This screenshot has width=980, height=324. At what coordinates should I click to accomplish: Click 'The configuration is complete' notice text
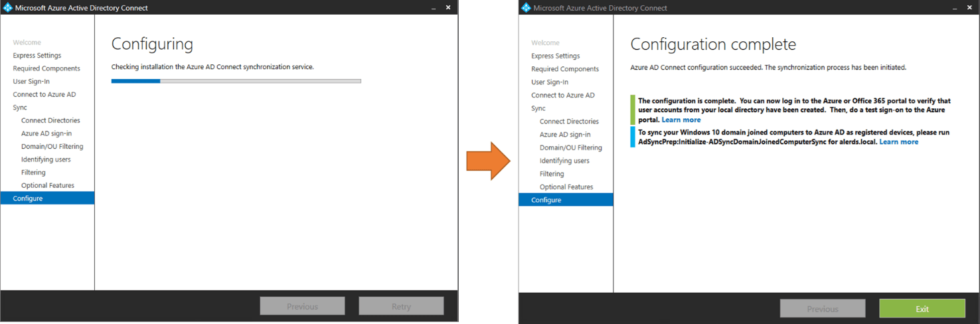(x=795, y=110)
